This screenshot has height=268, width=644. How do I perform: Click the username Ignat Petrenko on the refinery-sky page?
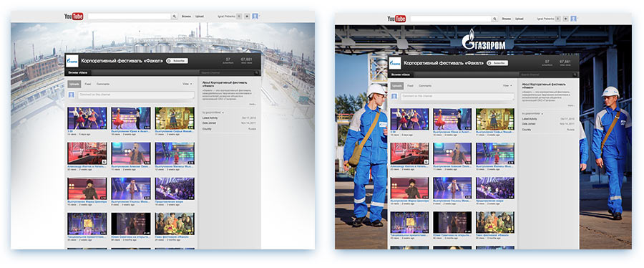pyautogui.click(x=226, y=16)
